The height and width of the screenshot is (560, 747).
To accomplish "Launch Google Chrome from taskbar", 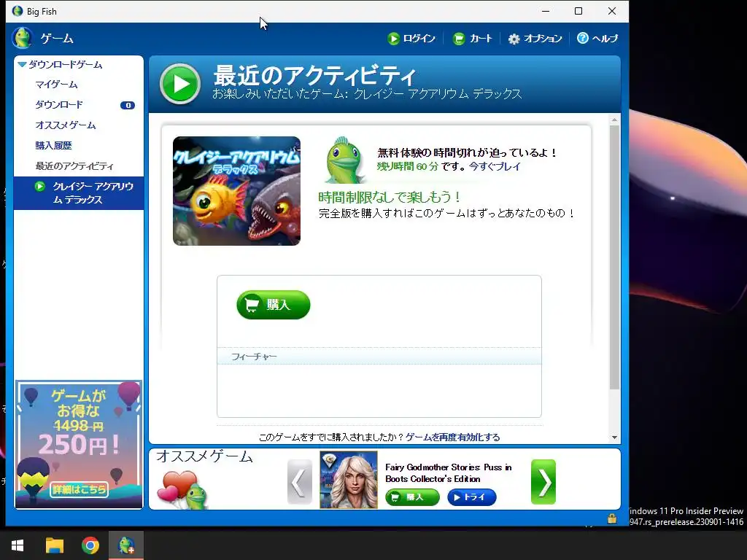I will click(x=90, y=545).
